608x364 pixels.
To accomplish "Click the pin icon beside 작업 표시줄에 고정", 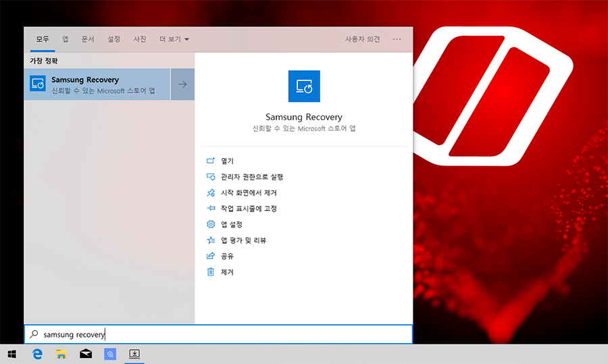I will point(211,208).
